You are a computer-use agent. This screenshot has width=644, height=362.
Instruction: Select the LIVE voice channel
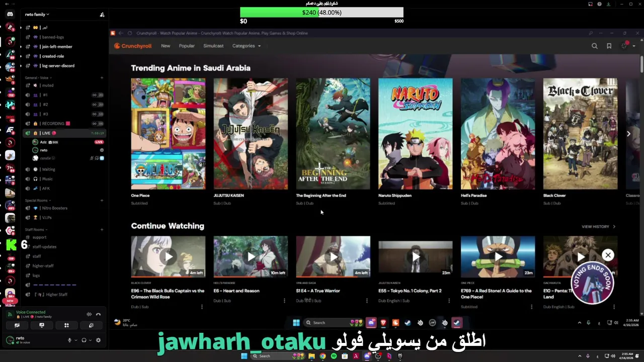(x=64, y=133)
